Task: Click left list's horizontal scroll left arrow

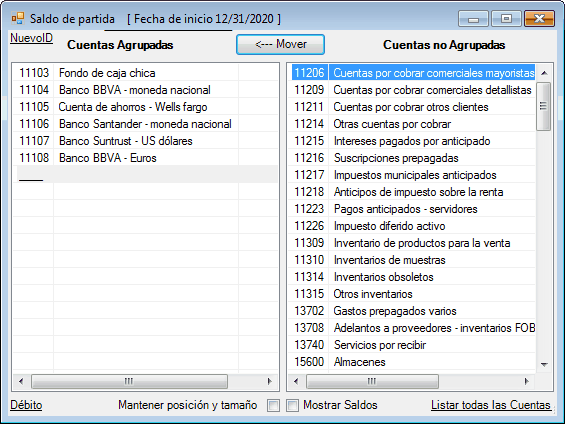Action: pos(21,381)
